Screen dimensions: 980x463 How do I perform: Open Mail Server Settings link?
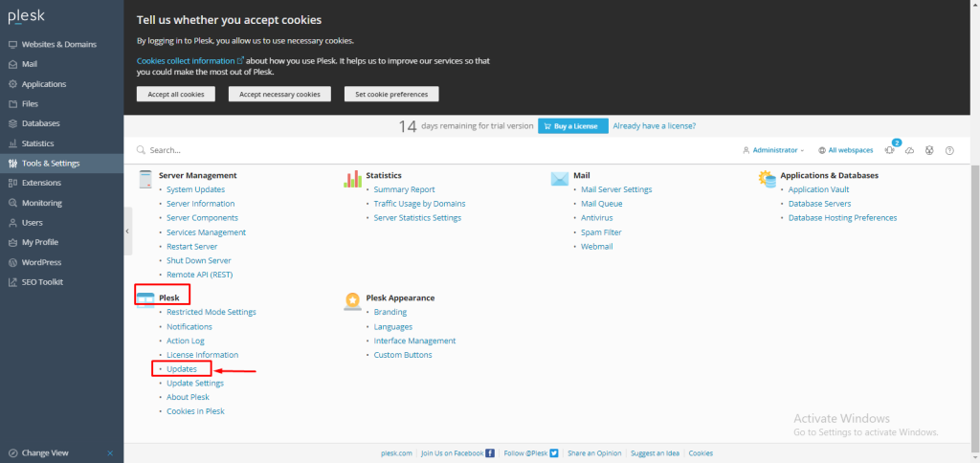coord(616,189)
